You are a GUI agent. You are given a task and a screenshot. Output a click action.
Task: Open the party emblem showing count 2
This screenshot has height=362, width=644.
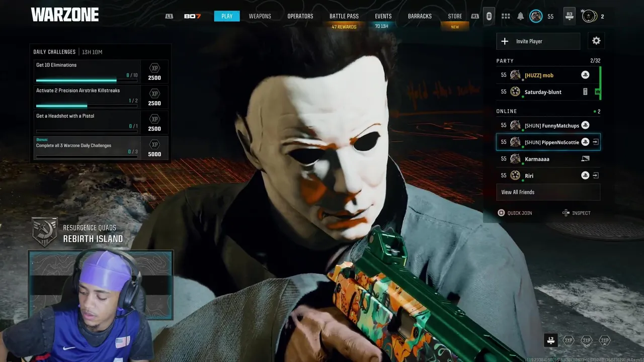click(x=589, y=16)
